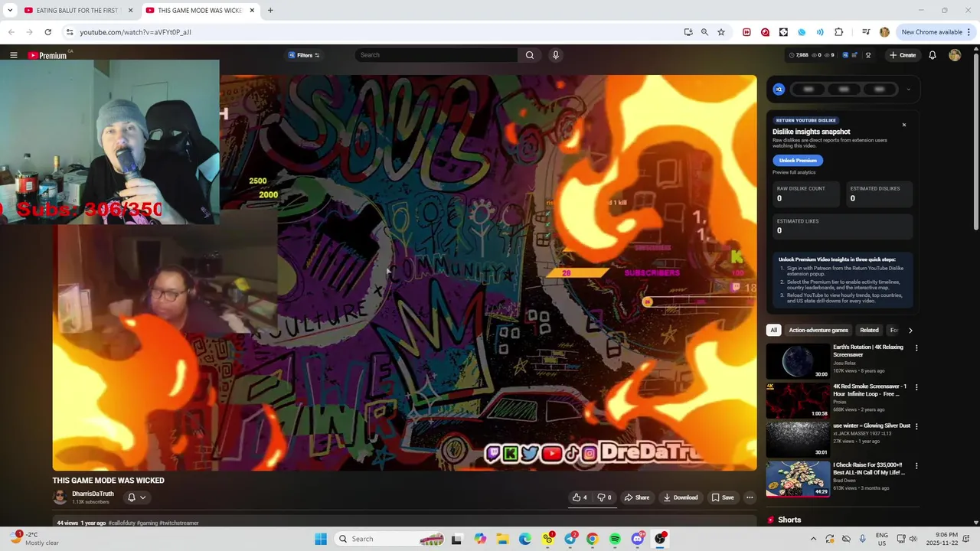Expand the vidIQ panel chevron
This screenshot has width=980, height=551.
click(908, 89)
